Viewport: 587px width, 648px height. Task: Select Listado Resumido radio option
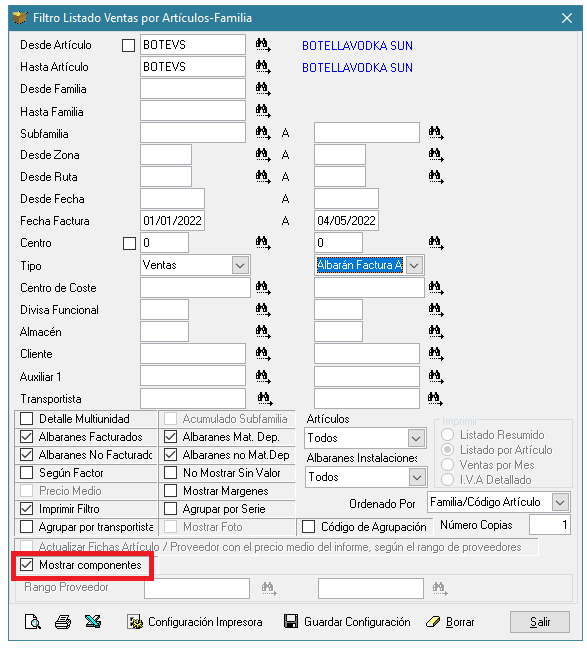pyautogui.click(x=448, y=435)
